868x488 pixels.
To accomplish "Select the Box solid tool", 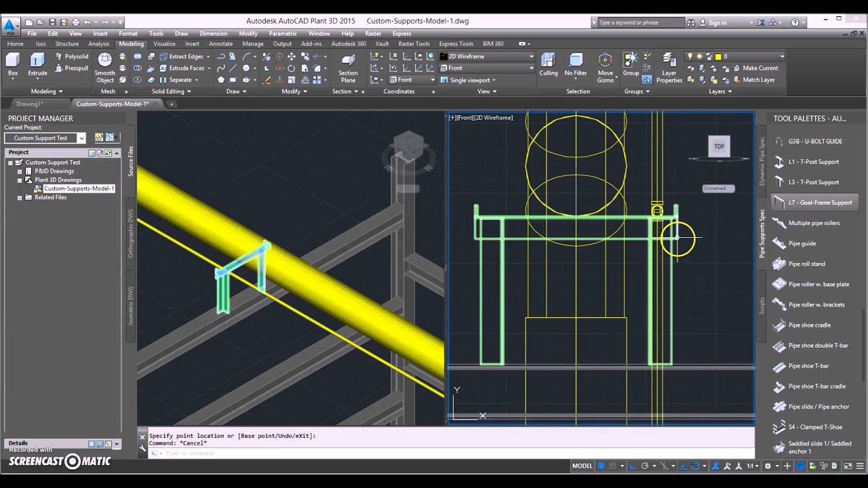I will pyautogui.click(x=13, y=64).
